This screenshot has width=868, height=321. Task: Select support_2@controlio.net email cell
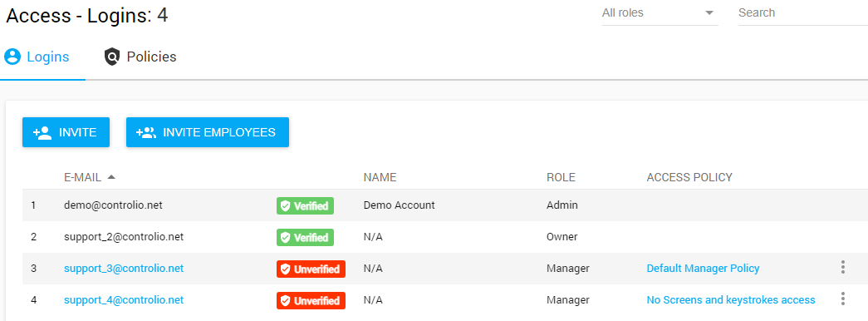(124, 237)
